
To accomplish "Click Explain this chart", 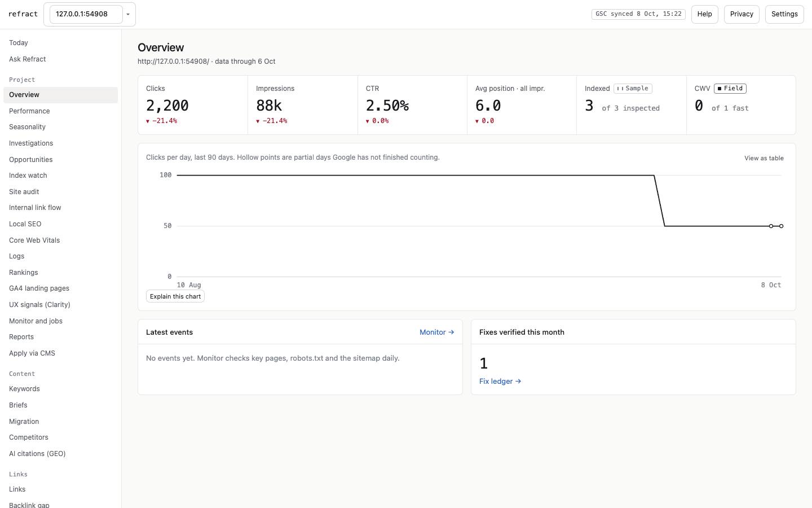I will click(175, 296).
